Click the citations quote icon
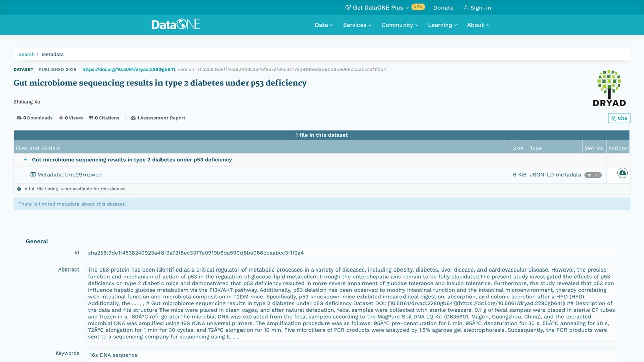This screenshot has height=362, width=644. coord(91,118)
